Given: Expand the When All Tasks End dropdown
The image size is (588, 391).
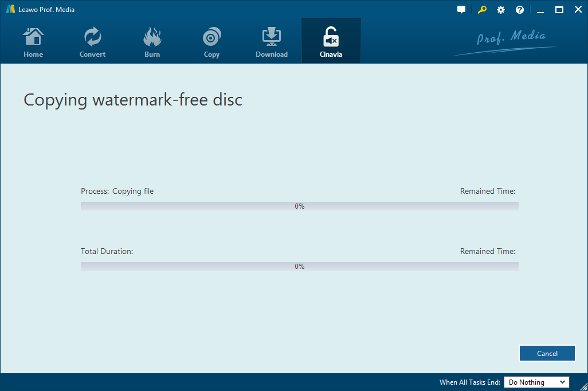Looking at the screenshot, I should coord(536,382).
